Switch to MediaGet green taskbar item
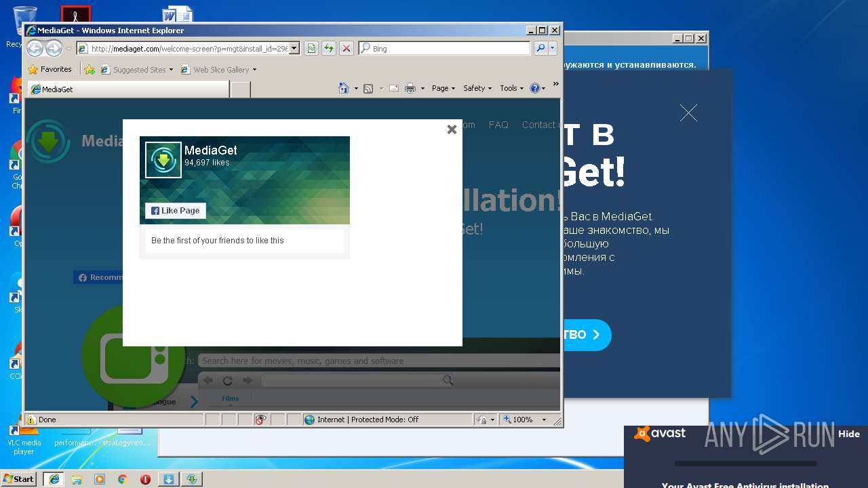Screen dimensions: 868x488 pos(192,479)
